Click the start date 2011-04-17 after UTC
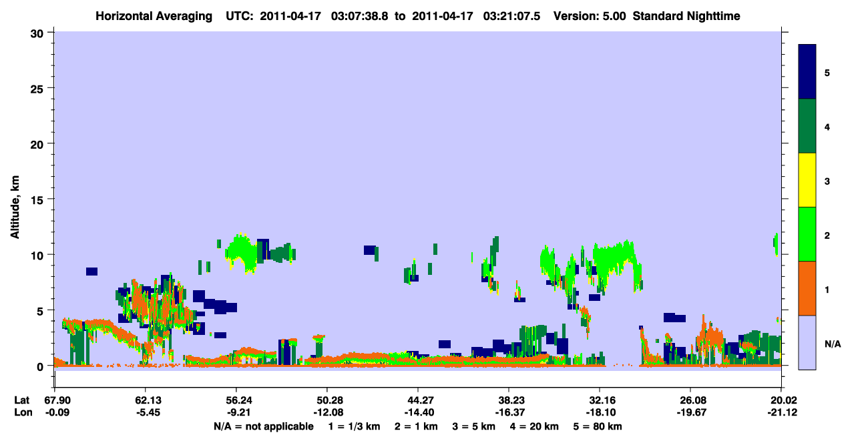Screen dimensions: 868x445 (290, 16)
